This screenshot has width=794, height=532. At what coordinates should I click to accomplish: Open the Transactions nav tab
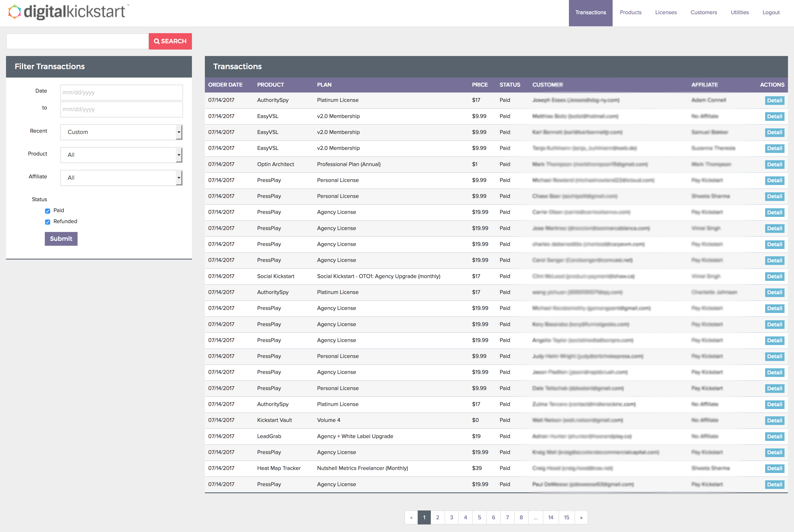(x=590, y=12)
